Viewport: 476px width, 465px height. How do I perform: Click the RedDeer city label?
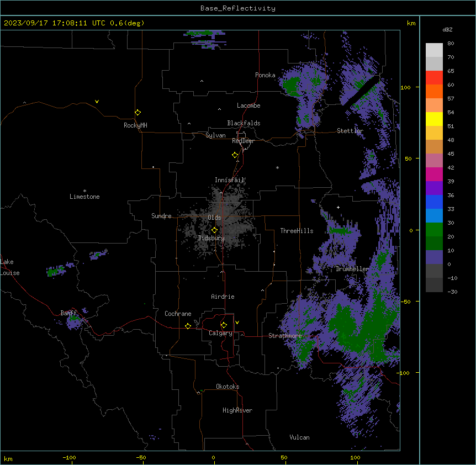[243, 141]
